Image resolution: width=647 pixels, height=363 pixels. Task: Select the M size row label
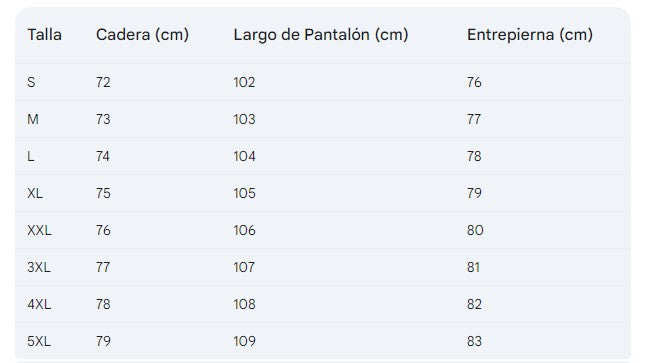pyautogui.click(x=33, y=119)
